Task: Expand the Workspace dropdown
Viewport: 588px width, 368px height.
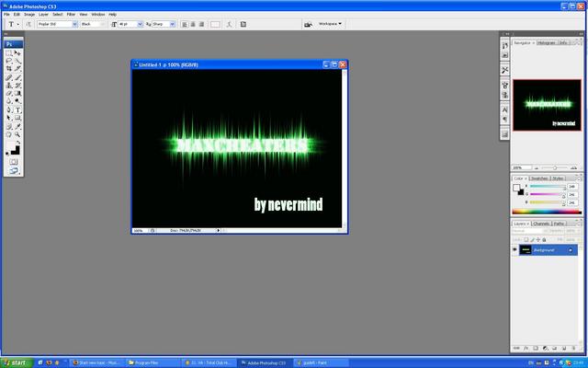Action: click(329, 24)
